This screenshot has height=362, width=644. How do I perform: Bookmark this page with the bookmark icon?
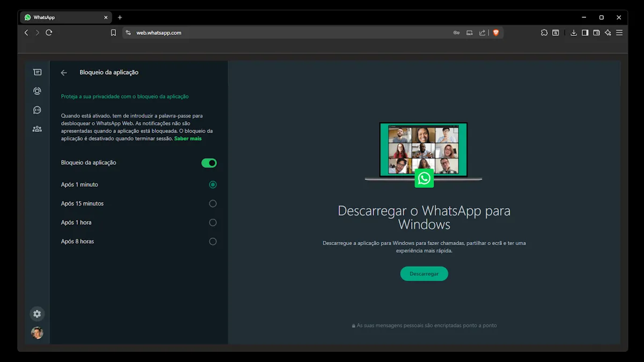113,33
